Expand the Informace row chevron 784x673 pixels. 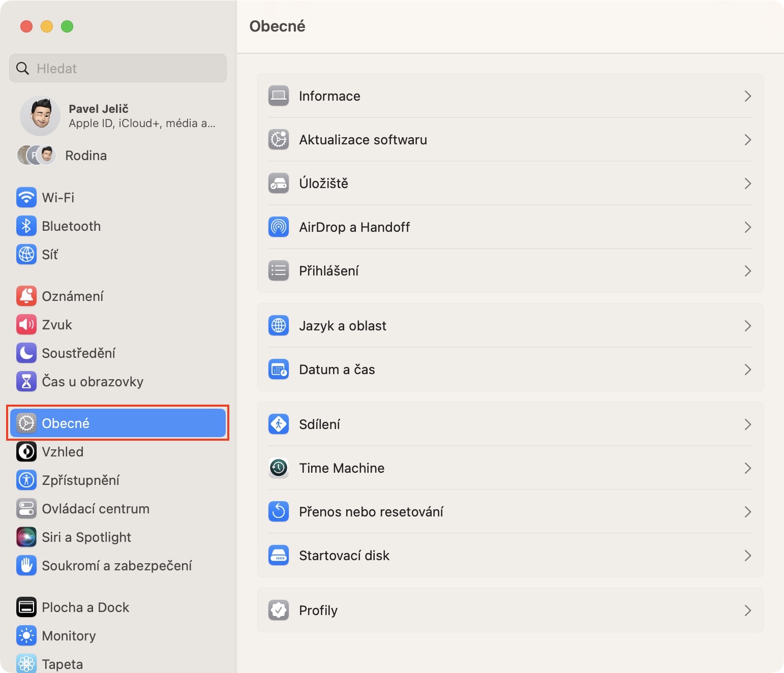point(747,96)
